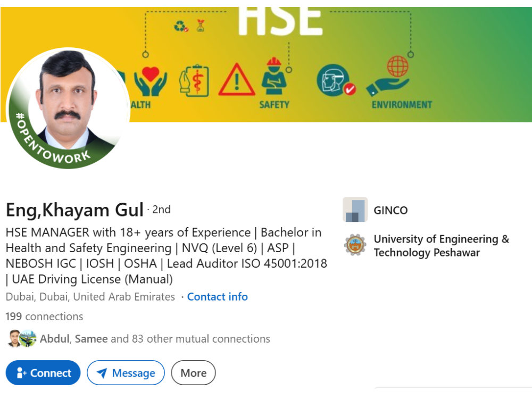Click the globe-in-hand environment icon
The image size is (532, 399).
[x=388, y=76]
